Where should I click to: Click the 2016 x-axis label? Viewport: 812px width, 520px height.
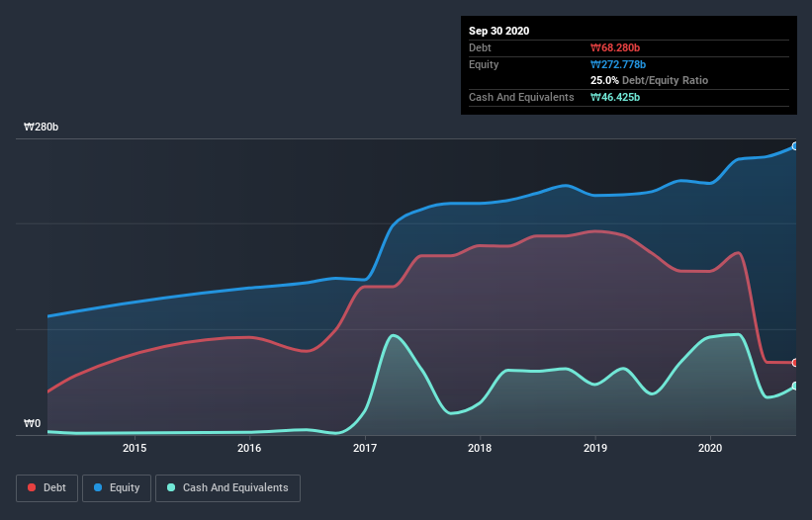point(249,448)
